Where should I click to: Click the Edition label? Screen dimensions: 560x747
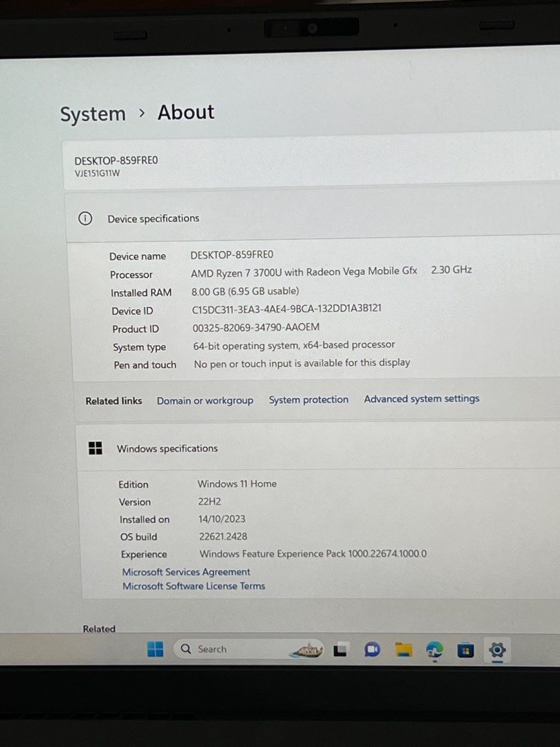click(133, 484)
